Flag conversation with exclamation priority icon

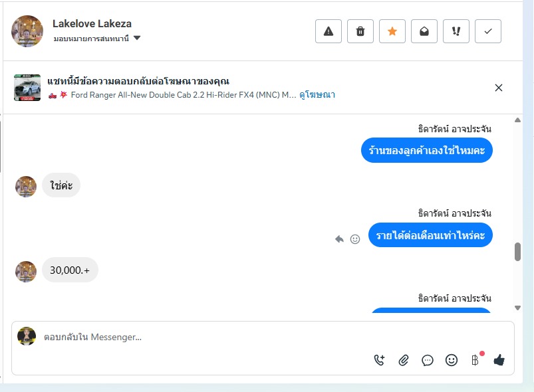(x=456, y=31)
